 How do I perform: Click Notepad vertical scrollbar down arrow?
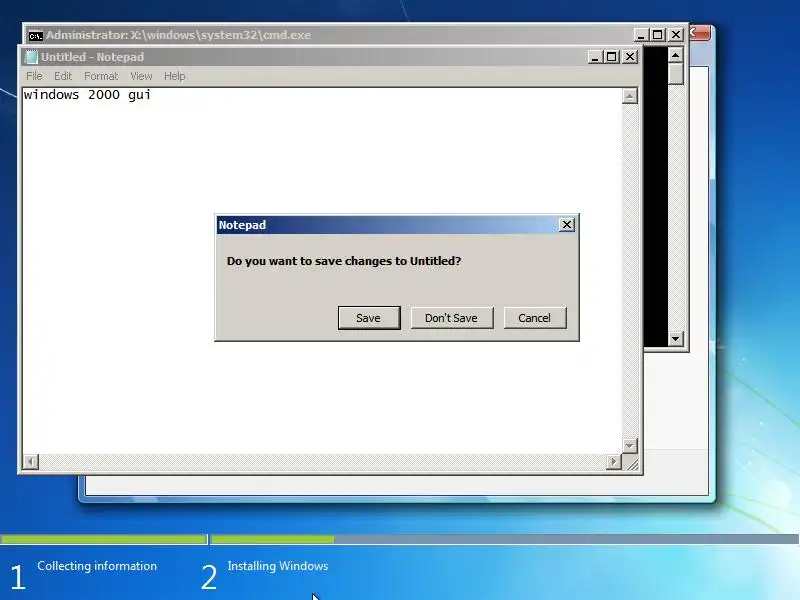point(630,446)
